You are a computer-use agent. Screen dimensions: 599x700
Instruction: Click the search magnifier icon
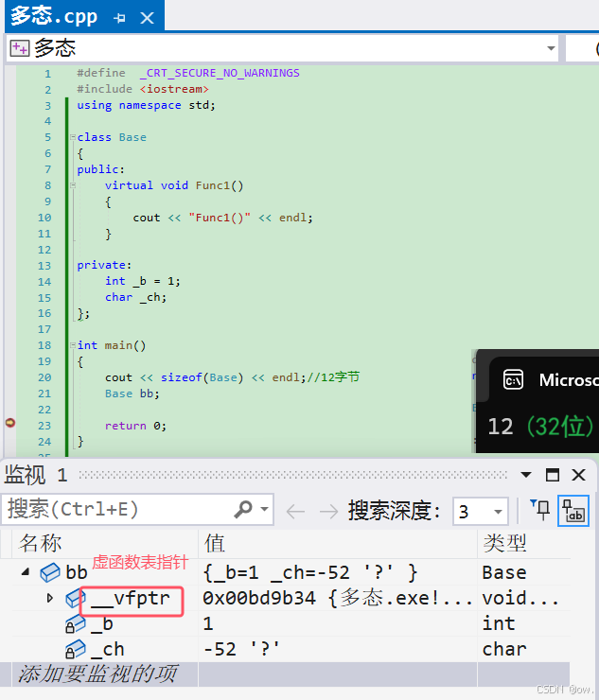click(x=243, y=509)
